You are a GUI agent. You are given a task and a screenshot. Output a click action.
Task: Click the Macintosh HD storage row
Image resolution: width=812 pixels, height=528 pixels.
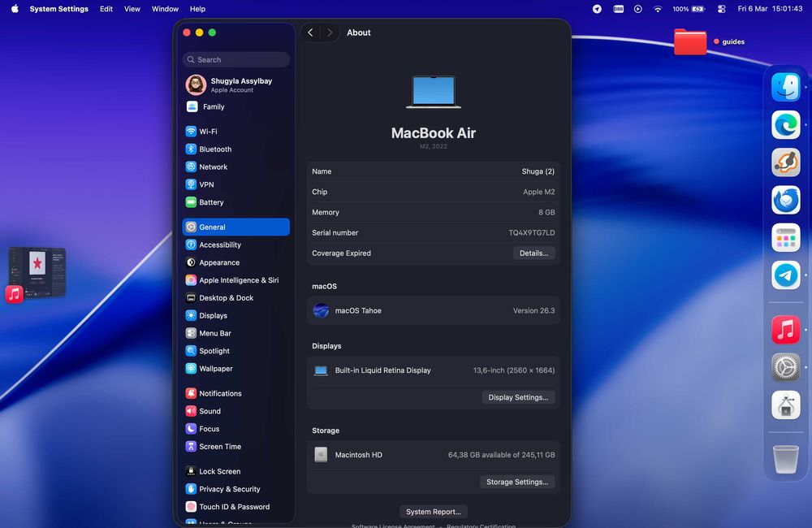coord(434,455)
